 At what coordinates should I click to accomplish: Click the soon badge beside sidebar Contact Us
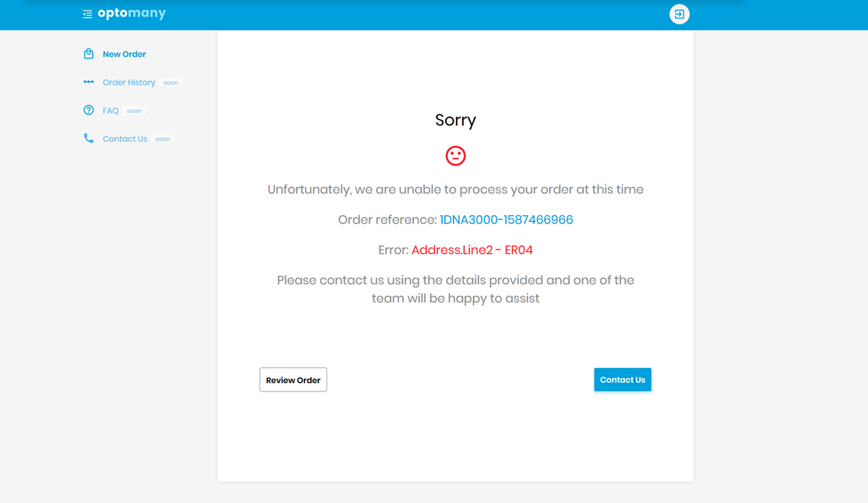163,139
